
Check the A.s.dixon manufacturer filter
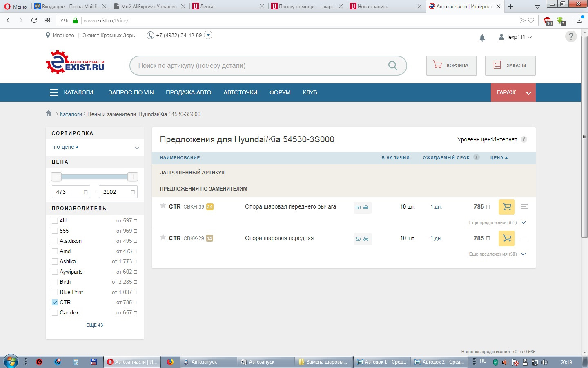pyautogui.click(x=55, y=241)
